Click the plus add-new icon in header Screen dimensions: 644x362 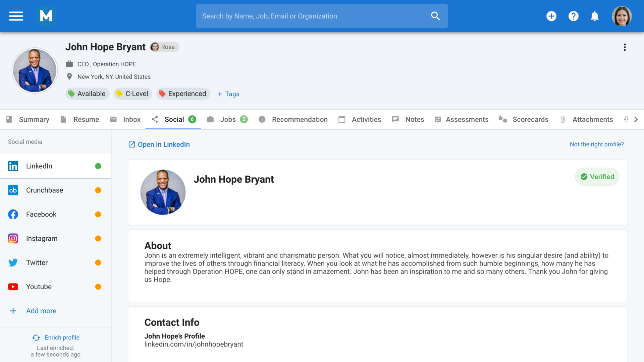[551, 16]
